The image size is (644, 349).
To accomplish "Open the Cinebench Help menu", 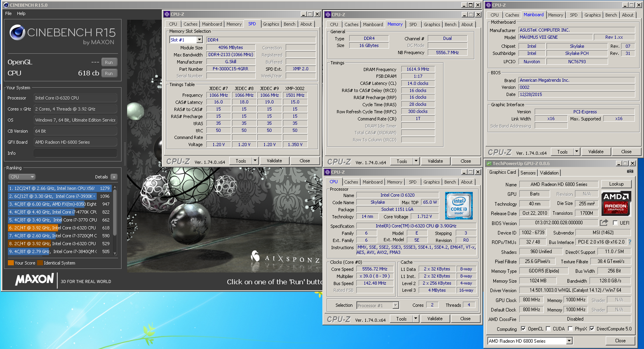I will tap(21, 13).
